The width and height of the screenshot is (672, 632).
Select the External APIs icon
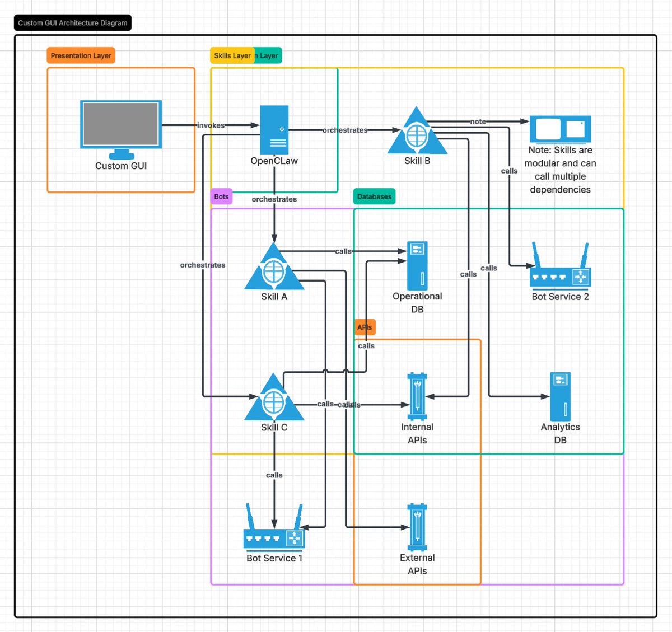[x=417, y=527]
